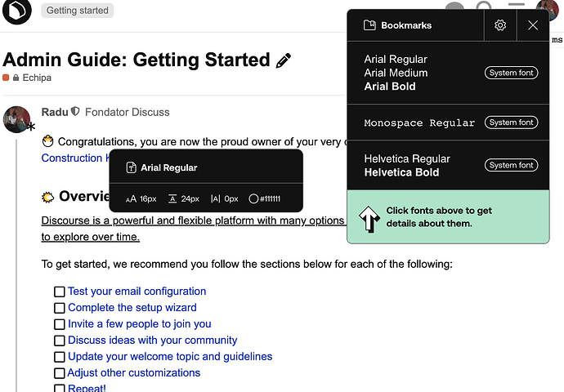Check Update your welcome topic box

60,357
